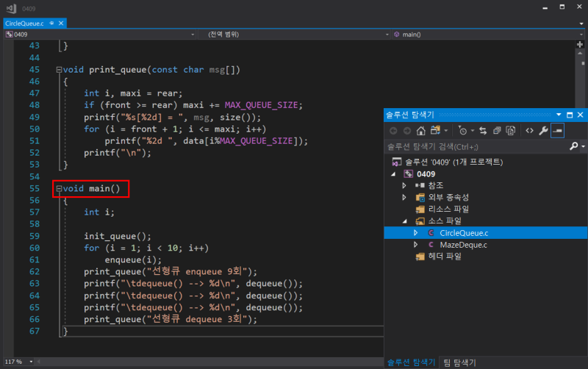
Task: Click the horizontal scrollbar left arrow
Action: click(39, 362)
